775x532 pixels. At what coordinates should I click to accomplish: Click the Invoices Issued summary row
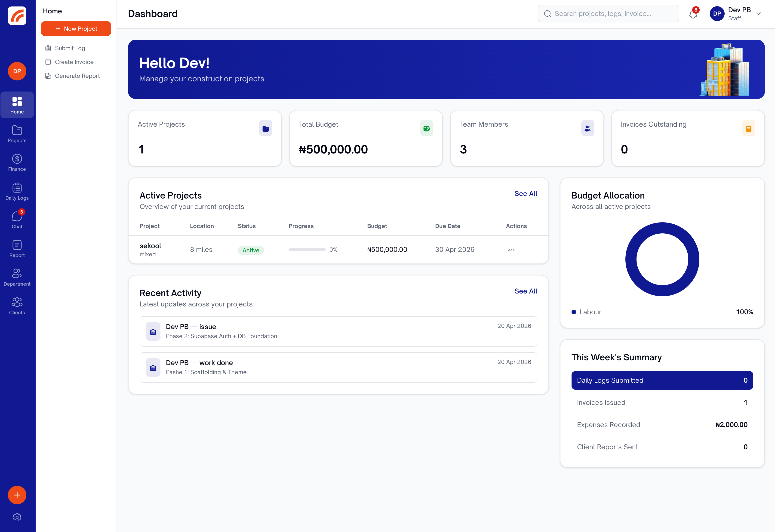[662, 402]
